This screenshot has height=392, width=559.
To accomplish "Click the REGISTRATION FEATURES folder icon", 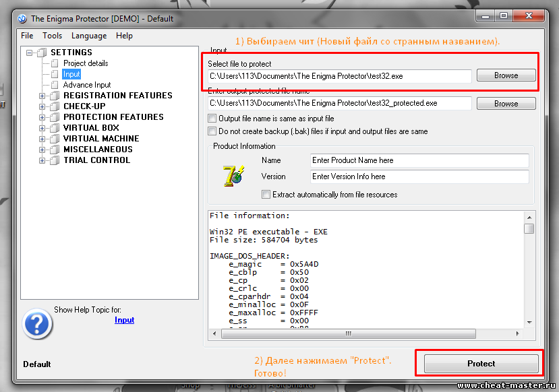I will point(55,96).
